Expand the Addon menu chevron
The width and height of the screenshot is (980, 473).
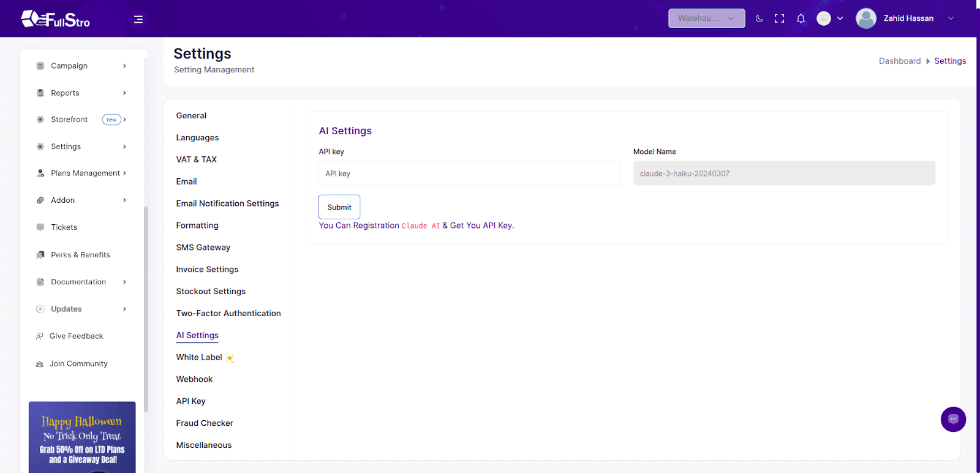click(124, 200)
